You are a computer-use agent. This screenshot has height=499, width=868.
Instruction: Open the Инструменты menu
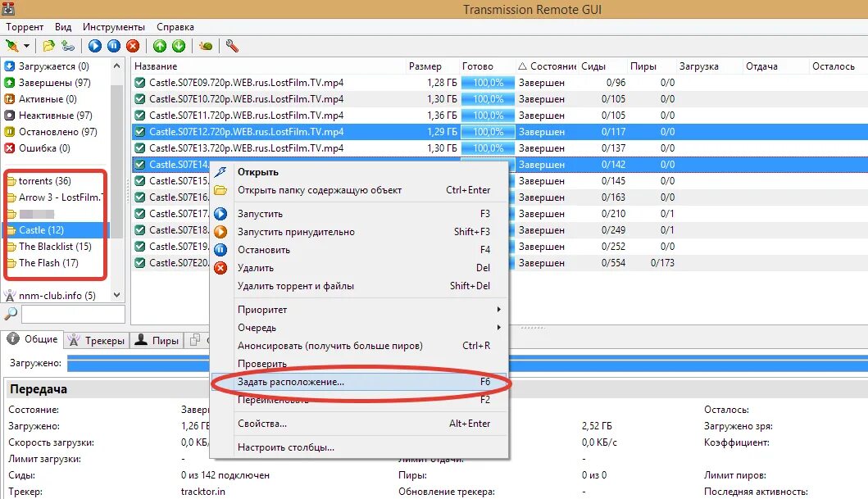point(114,26)
